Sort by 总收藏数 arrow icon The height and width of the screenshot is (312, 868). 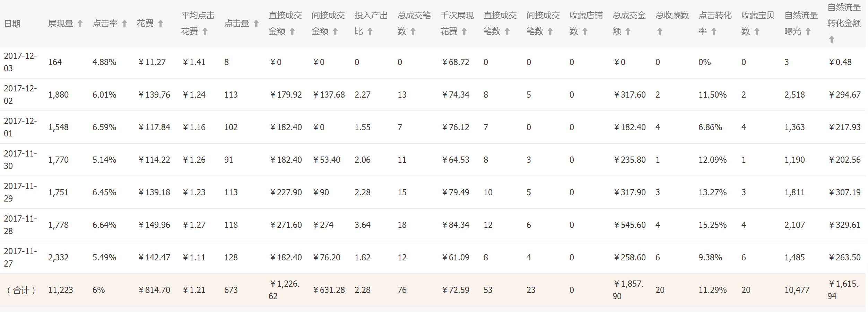pyautogui.click(x=660, y=32)
